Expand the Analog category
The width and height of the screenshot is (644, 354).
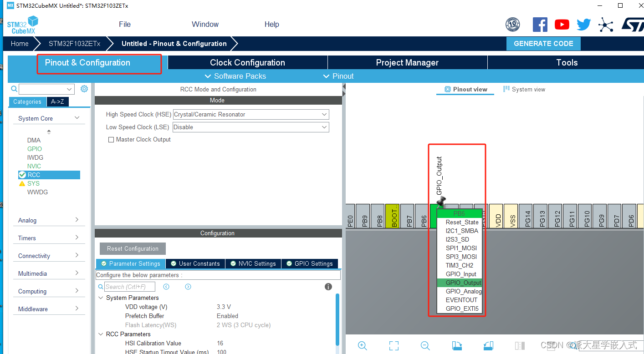click(x=77, y=220)
